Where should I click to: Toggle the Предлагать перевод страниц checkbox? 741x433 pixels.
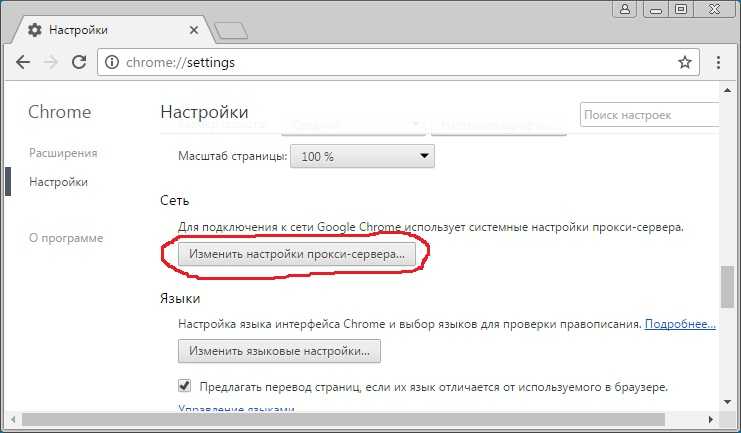[x=185, y=386]
